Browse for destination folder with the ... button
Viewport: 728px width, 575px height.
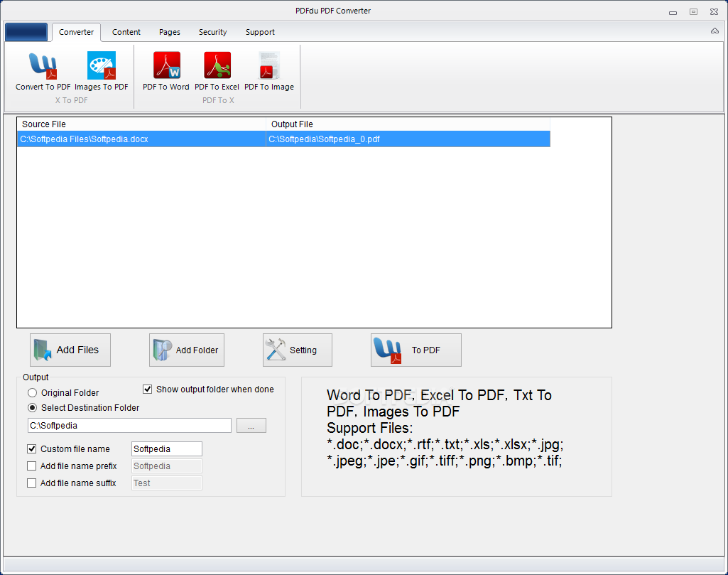[251, 426]
